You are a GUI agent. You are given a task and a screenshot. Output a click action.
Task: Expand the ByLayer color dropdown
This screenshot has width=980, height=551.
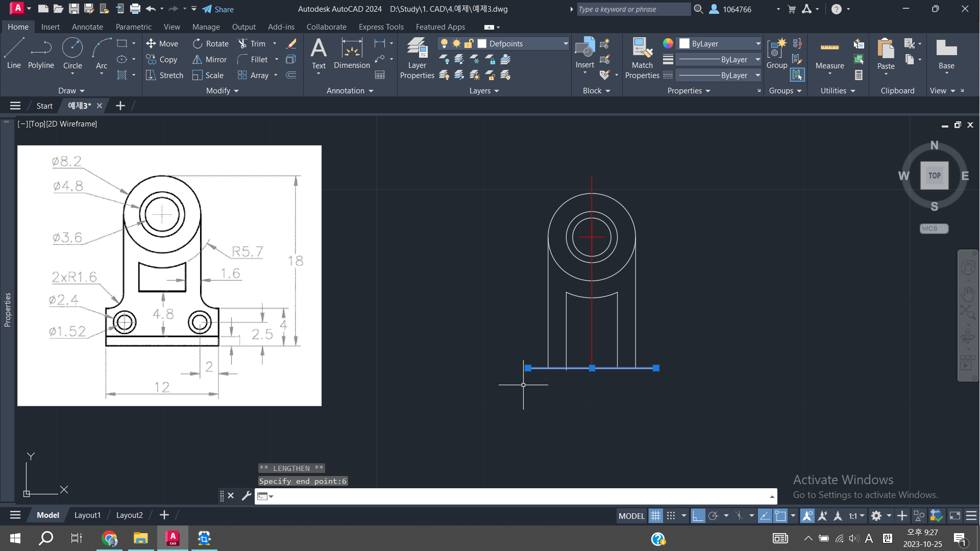758,44
